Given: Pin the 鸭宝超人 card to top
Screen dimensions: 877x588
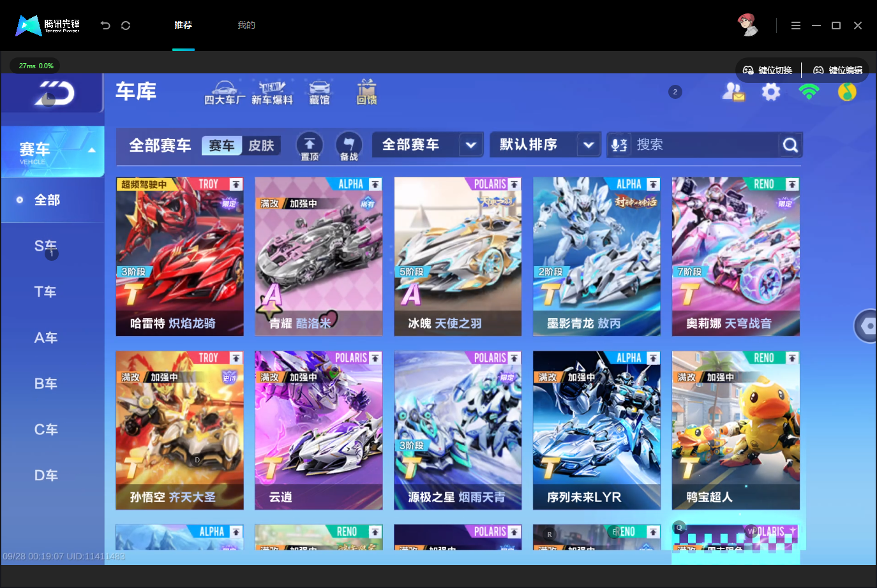Looking at the screenshot, I should point(792,358).
